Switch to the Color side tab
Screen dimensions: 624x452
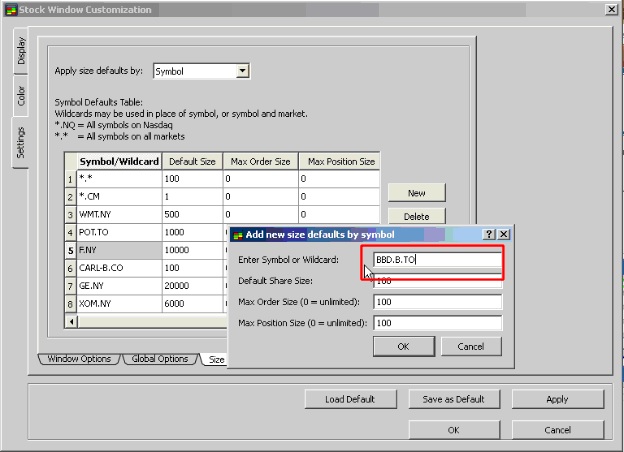(x=21, y=96)
